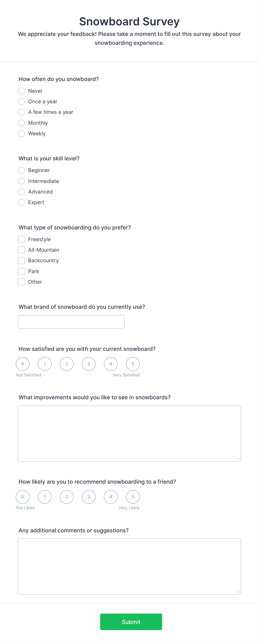Pick "Expert" as your skill level
Screen dimensions: 259x644
21,202
